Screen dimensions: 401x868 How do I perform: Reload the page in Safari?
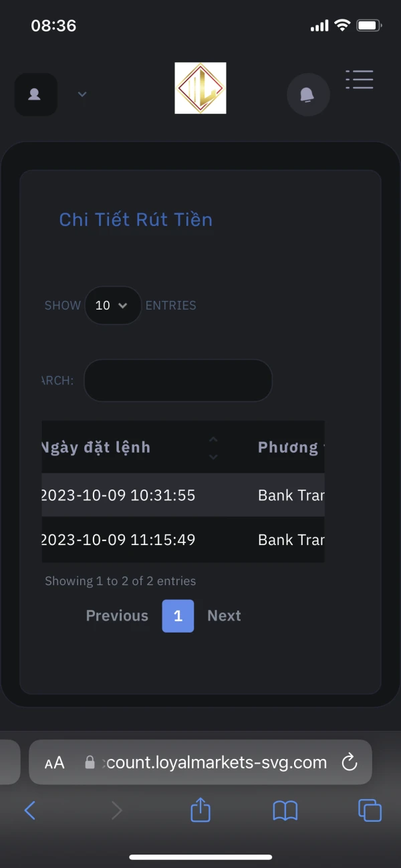point(349,762)
